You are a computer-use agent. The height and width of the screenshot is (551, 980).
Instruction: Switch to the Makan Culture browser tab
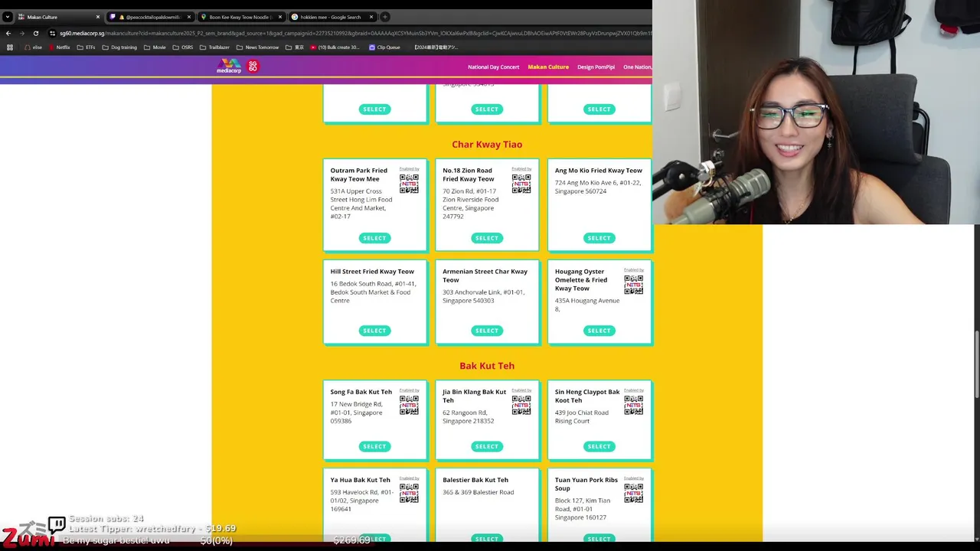58,17
